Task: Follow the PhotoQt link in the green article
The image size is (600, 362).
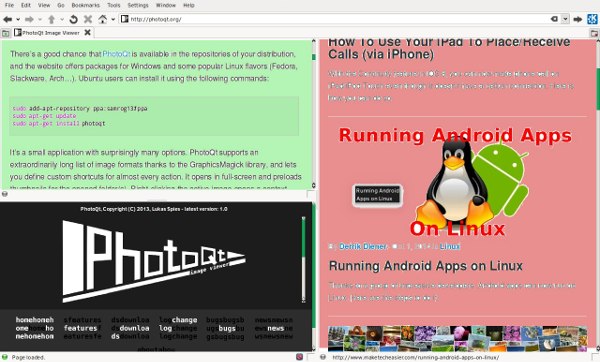Action: coord(116,54)
